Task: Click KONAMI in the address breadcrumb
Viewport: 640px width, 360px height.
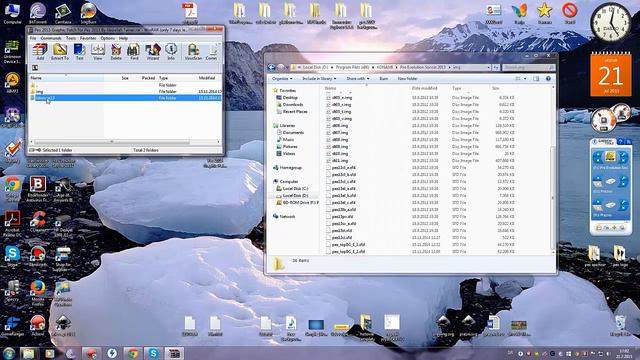Action: click(x=384, y=67)
